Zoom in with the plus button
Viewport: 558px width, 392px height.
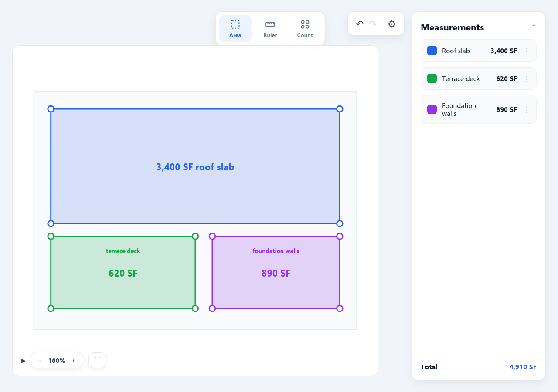[74, 360]
